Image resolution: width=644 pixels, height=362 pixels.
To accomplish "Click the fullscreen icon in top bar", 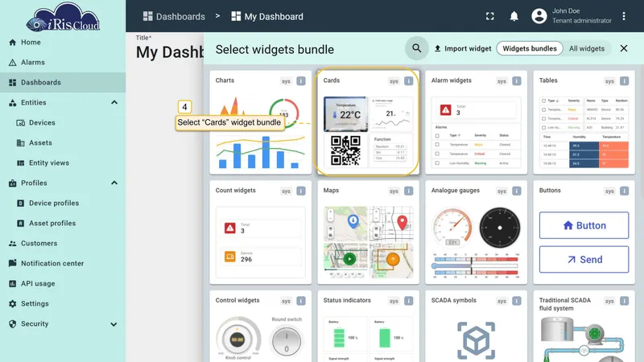I will coord(490,16).
